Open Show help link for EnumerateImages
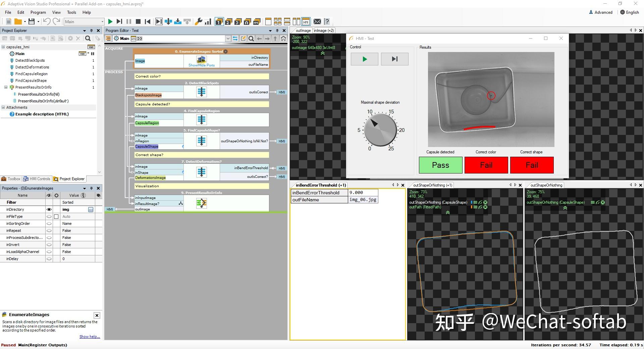This screenshot has width=644, height=349. point(89,337)
